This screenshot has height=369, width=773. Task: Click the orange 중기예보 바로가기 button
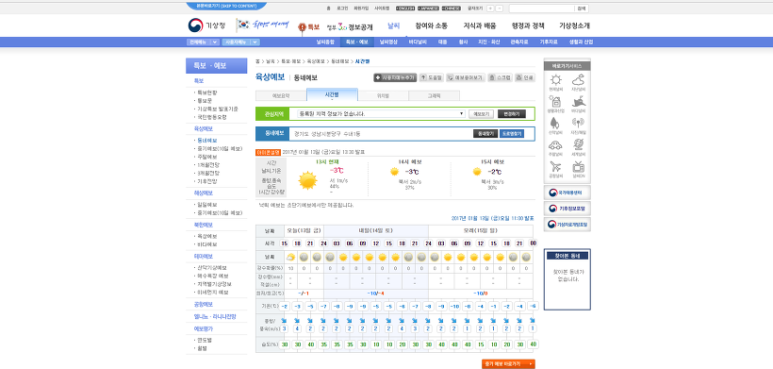[x=508, y=364]
